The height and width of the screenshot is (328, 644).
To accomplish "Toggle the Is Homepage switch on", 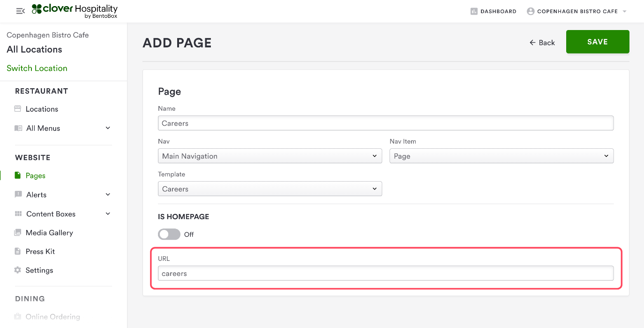I will click(x=169, y=234).
